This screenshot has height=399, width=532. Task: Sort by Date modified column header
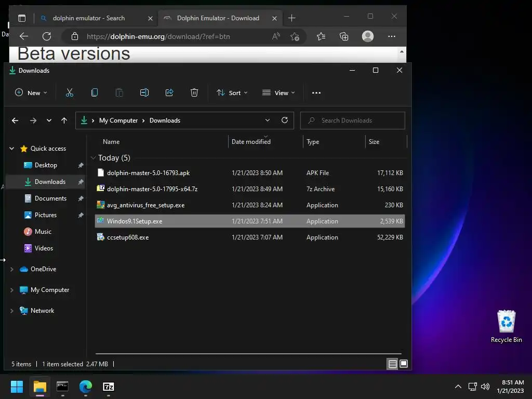tap(251, 142)
